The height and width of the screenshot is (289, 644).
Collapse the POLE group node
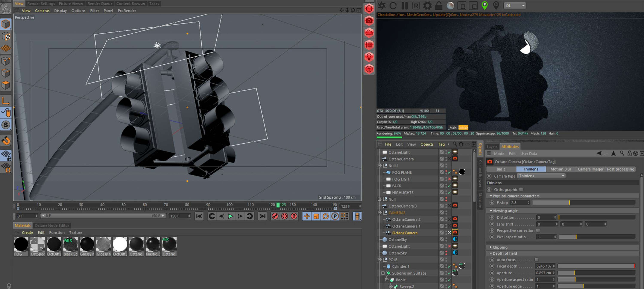[380, 260]
